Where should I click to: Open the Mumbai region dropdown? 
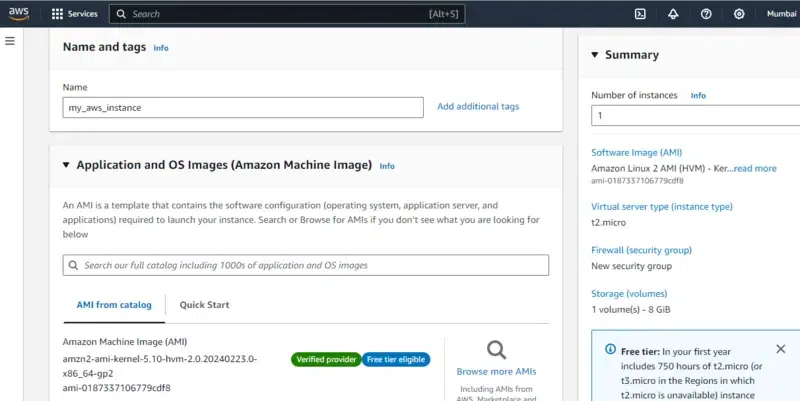click(x=781, y=14)
